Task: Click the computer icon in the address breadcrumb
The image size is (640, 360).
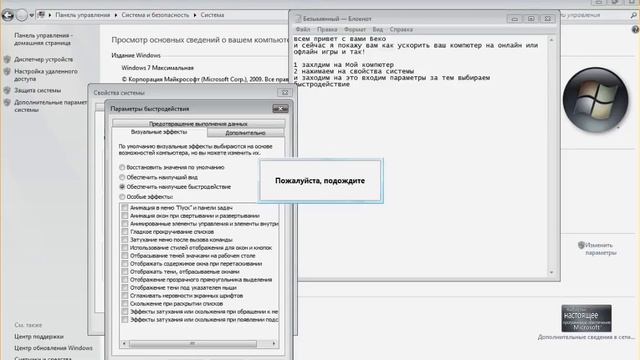Action: tap(41, 15)
